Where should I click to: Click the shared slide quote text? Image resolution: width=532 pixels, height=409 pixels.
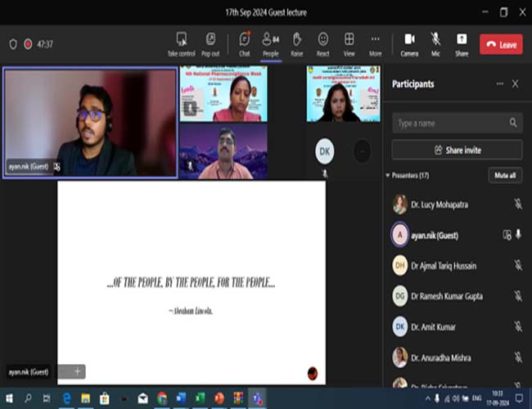tap(191, 282)
